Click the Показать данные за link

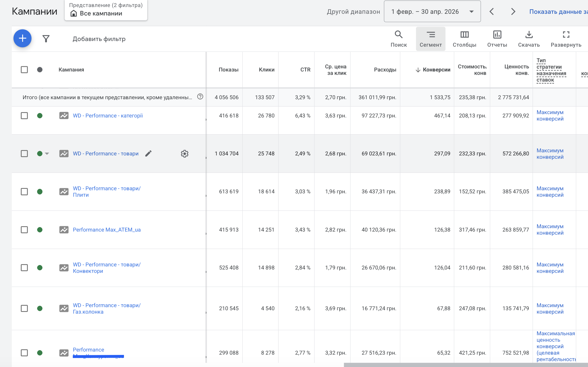pos(558,12)
